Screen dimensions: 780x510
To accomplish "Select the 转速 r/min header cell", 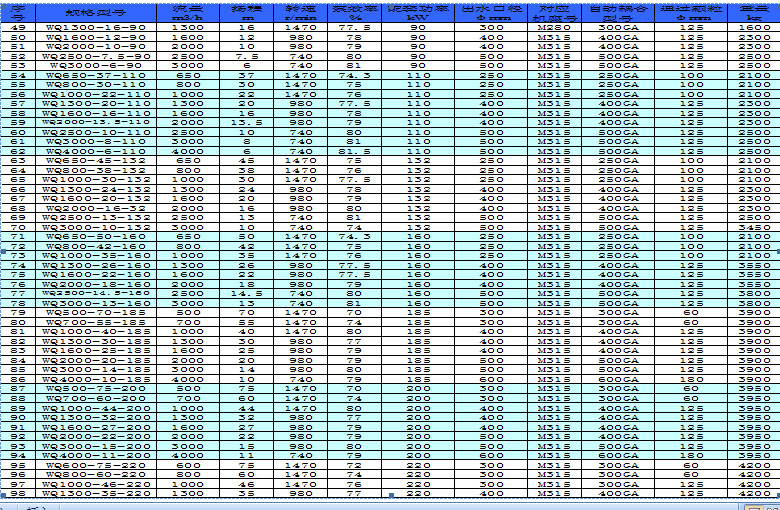I will [x=301, y=13].
